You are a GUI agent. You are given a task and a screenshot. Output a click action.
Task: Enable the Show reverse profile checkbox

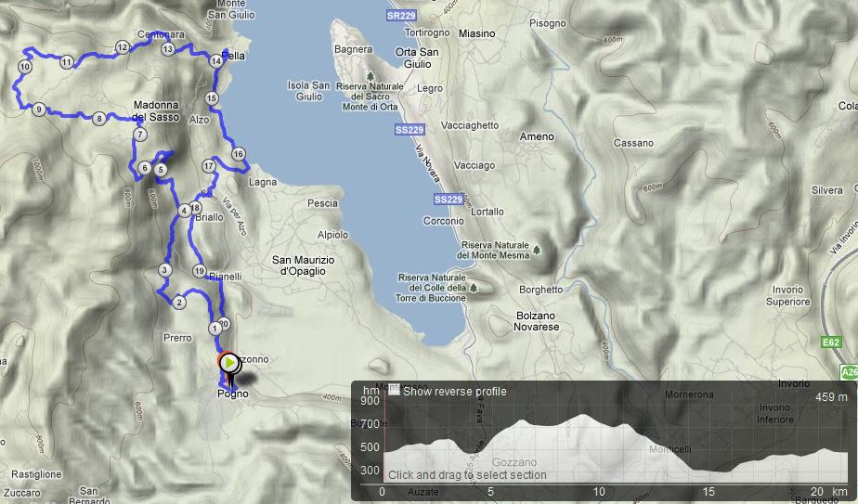(x=394, y=390)
